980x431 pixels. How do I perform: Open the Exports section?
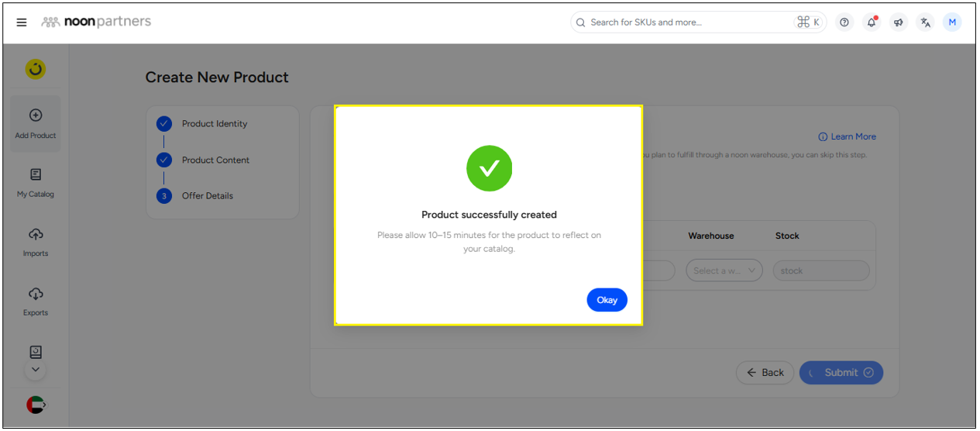(x=36, y=302)
